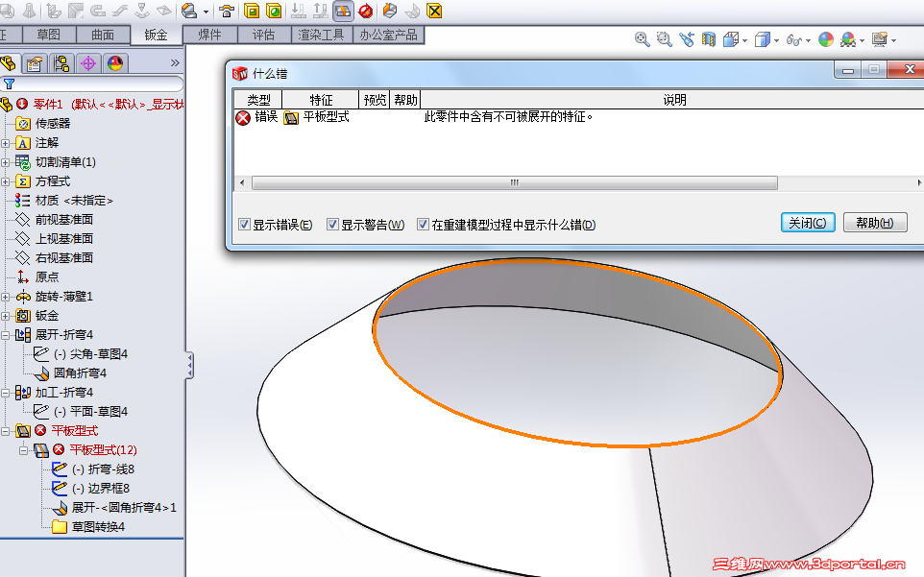This screenshot has width=924, height=577.
Task: Click the No Bends icon
Action: 366,11
